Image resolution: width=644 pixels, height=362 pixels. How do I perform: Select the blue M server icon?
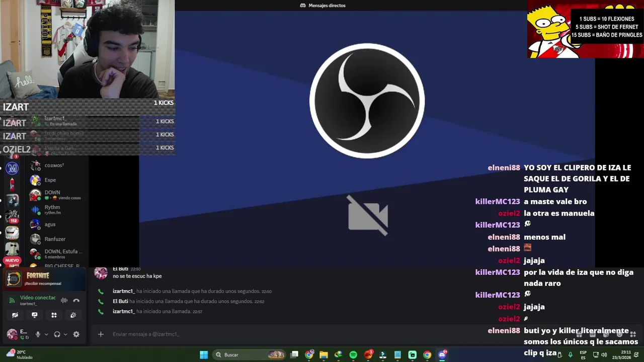12,168
